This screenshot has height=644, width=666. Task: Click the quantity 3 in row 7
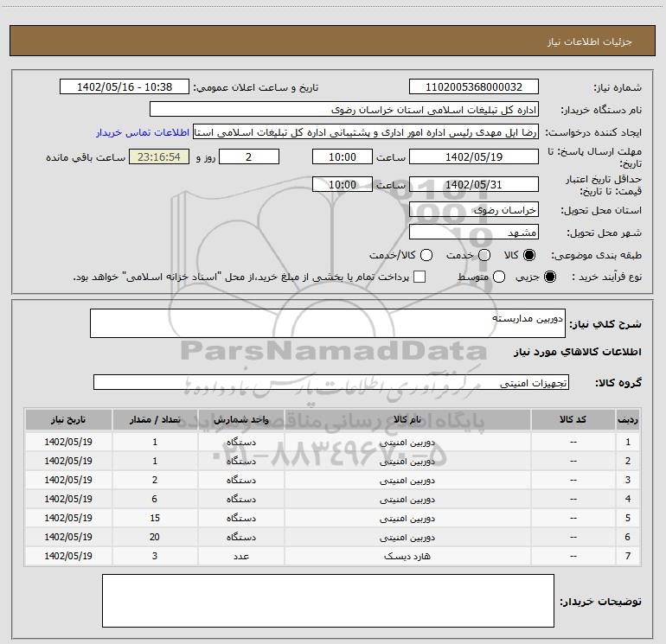[x=155, y=556]
